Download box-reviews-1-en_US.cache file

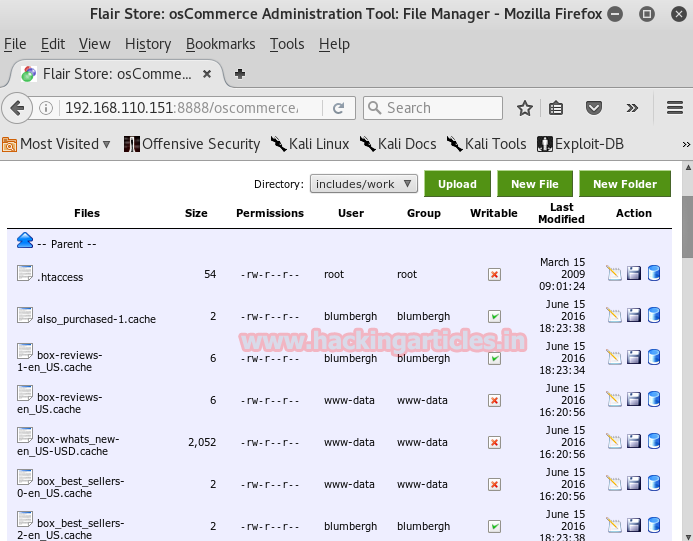[634, 358]
